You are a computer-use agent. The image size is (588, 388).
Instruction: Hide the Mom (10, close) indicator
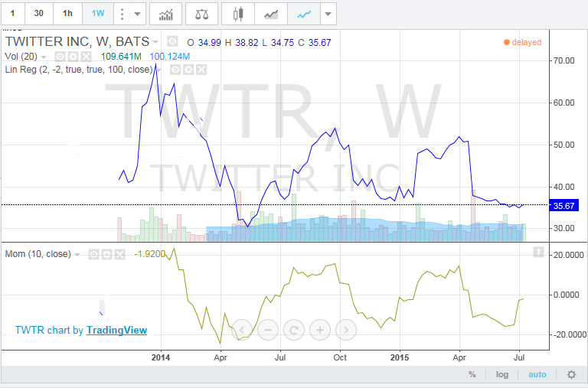(93, 255)
